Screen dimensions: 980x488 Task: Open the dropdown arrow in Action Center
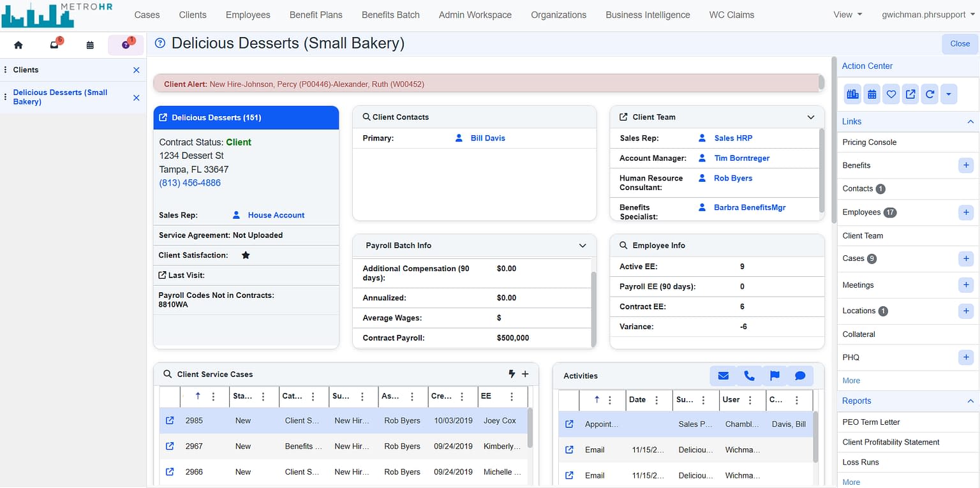pos(949,94)
